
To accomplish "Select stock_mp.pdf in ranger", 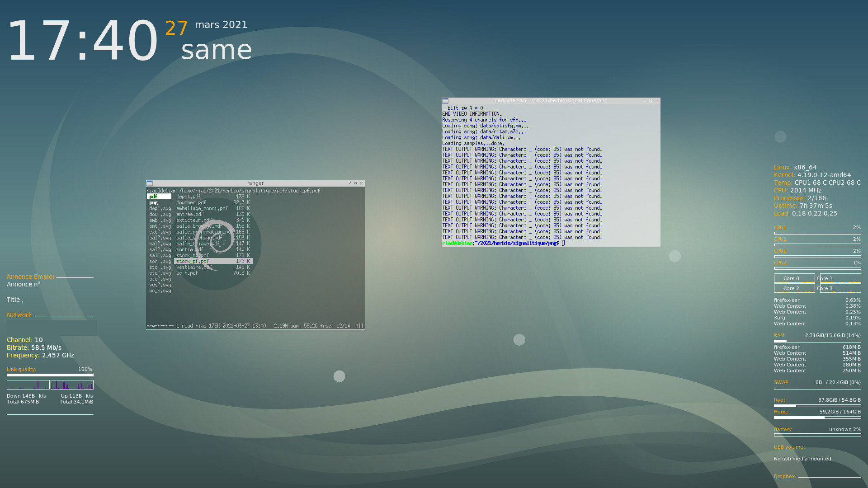I will 213,255.
